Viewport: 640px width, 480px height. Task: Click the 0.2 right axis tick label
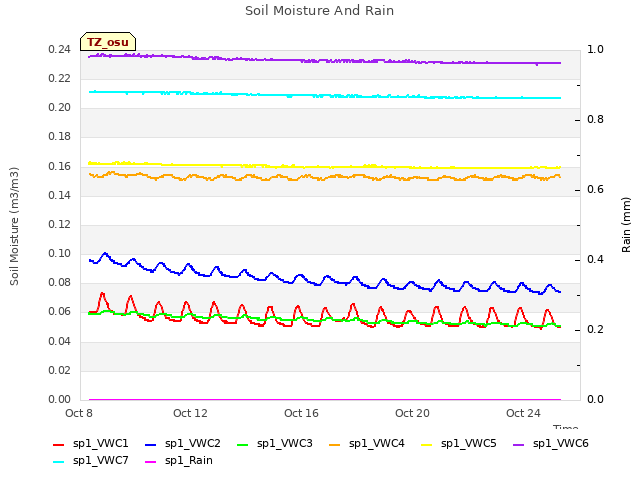coord(595,330)
